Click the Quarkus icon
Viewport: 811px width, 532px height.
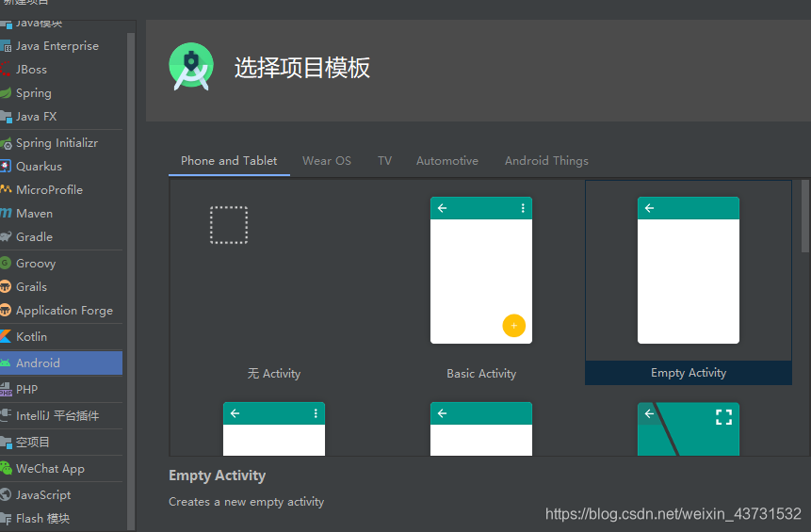pos(5,166)
